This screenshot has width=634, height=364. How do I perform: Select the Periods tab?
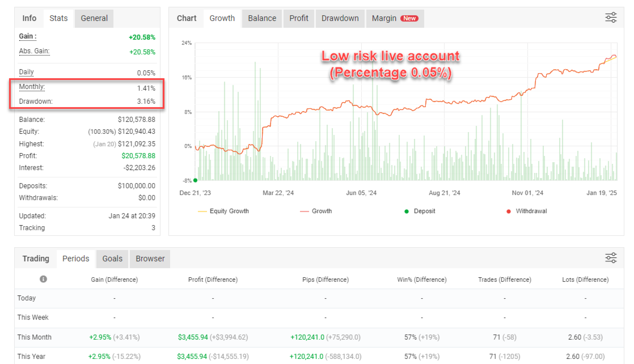click(75, 259)
